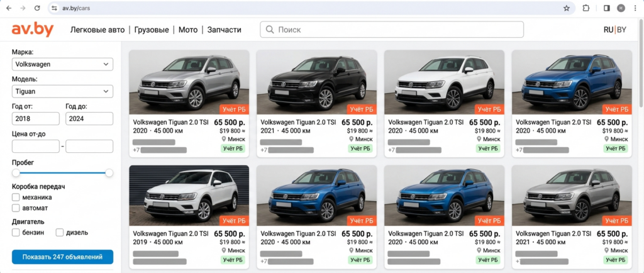
Task: Open the silver 2021 Tiguan photo
Action: tap(572, 196)
